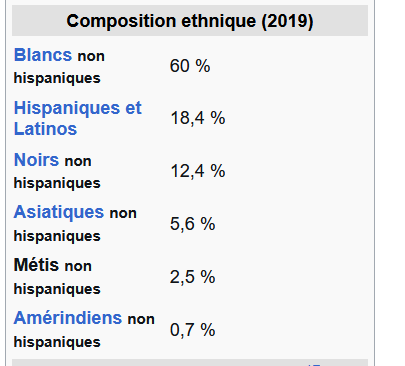
Task: Click the partially visible blue link at bottom
Action: [313, 364]
